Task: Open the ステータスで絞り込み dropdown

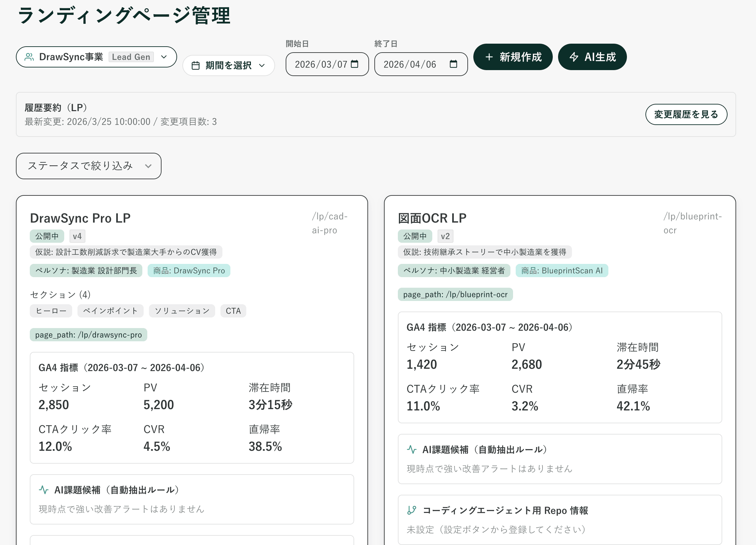Action: [x=88, y=166]
